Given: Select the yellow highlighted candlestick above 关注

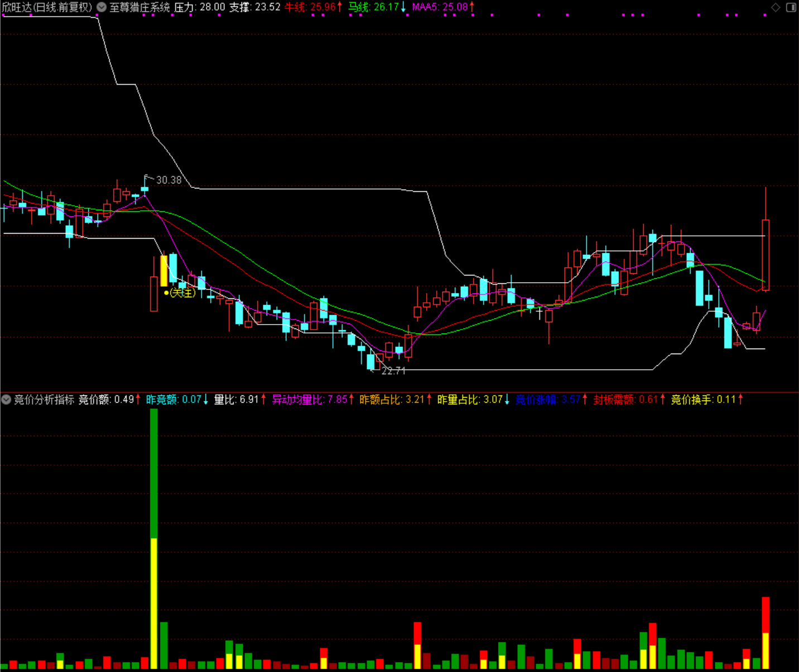Looking at the screenshot, I should point(164,270).
